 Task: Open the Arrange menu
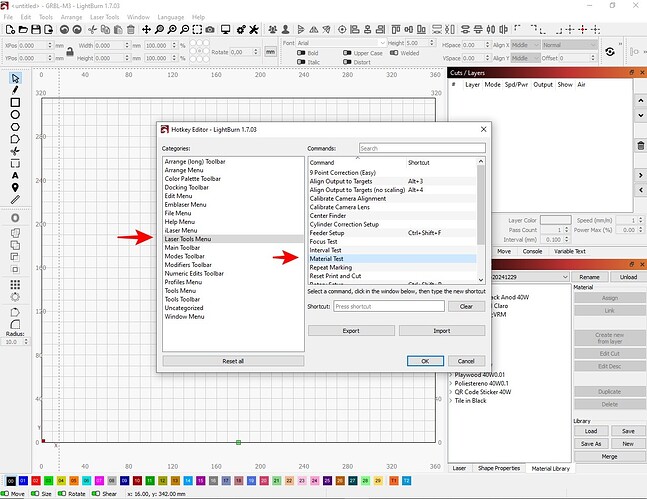coord(71,17)
